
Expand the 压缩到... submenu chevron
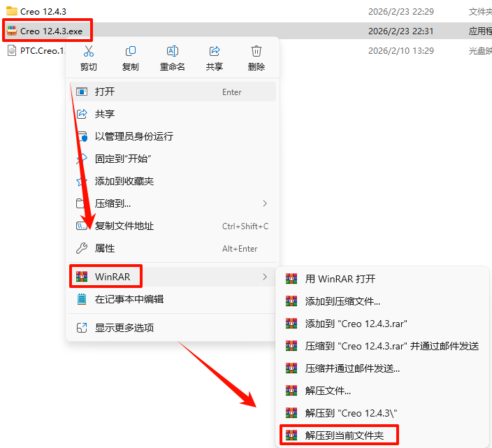(x=265, y=203)
